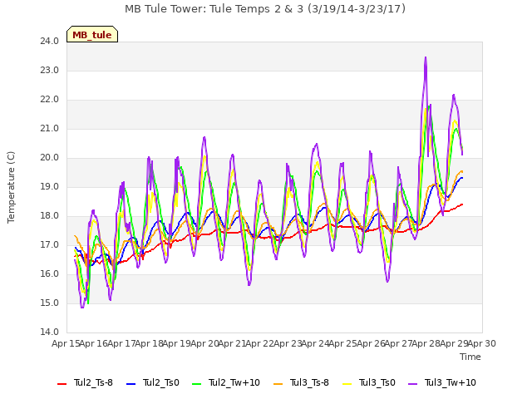
Task: Click the Apr 28 x-axis label
Action: (x=426, y=343)
